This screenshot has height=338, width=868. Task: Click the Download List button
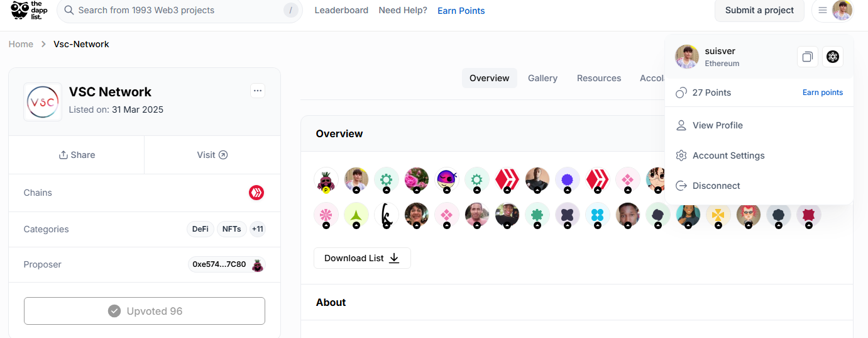coord(362,258)
